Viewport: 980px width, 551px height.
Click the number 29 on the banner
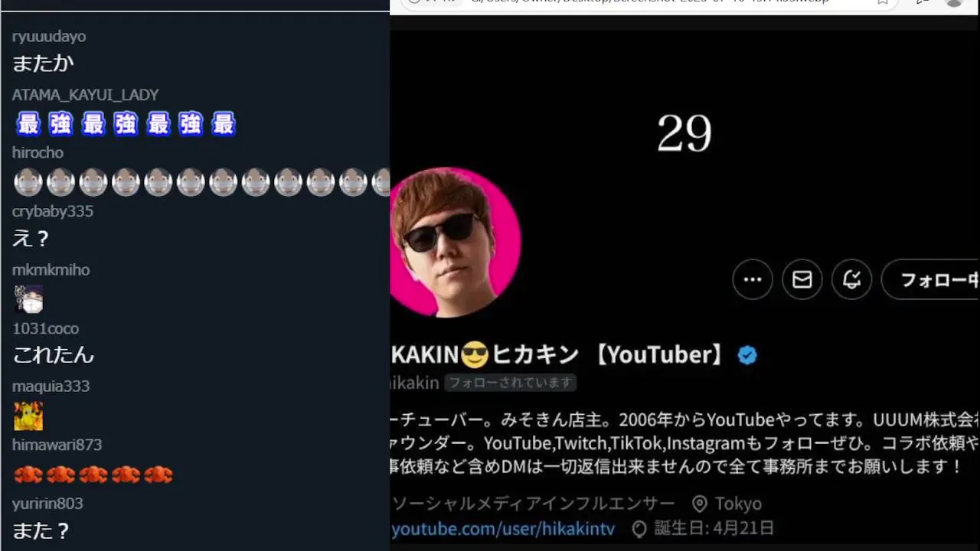pyautogui.click(x=684, y=134)
